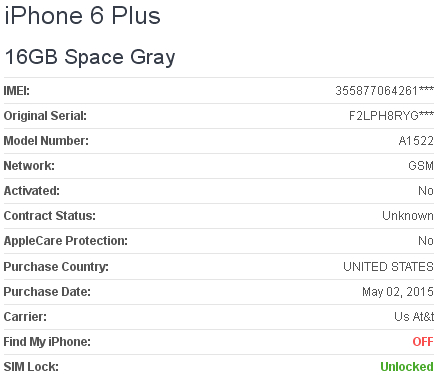This screenshot has height=377, width=437.
Task: Click the Network value GSM
Action: point(421,166)
